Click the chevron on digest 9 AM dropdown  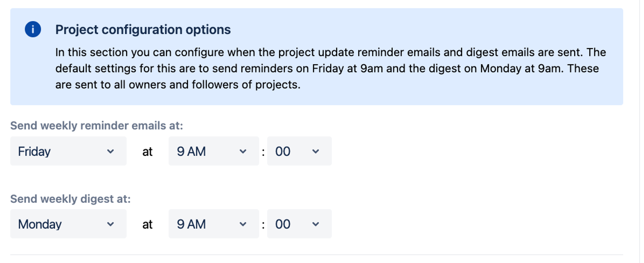tap(243, 224)
